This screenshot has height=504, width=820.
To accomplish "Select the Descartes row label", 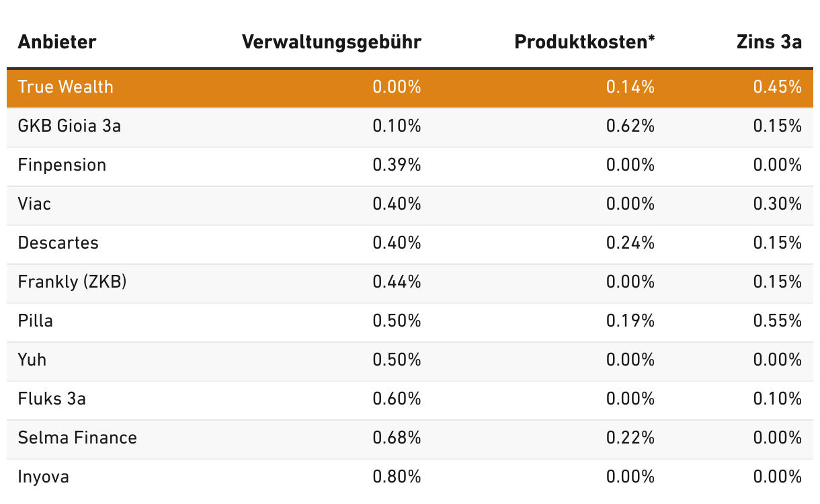I will [58, 243].
